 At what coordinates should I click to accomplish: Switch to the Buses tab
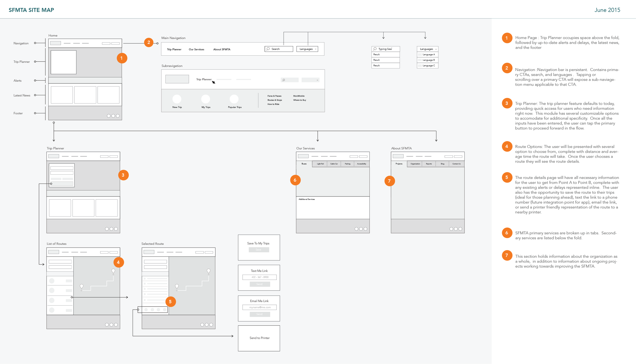[304, 164]
